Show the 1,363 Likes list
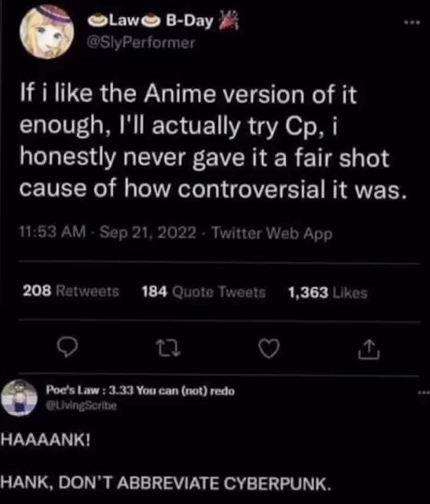The height and width of the screenshot is (504, 430). (327, 292)
